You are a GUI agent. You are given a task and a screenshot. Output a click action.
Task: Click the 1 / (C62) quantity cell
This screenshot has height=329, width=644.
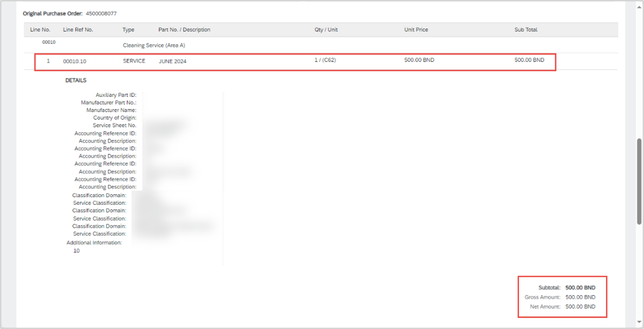click(x=325, y=60)
